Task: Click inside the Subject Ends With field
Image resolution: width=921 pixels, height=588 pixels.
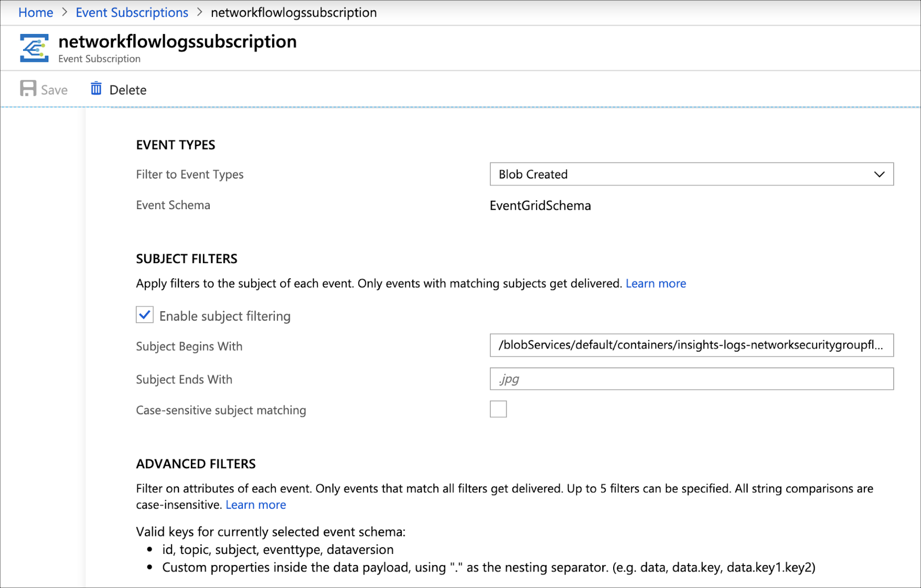Action: coord(691,378)
